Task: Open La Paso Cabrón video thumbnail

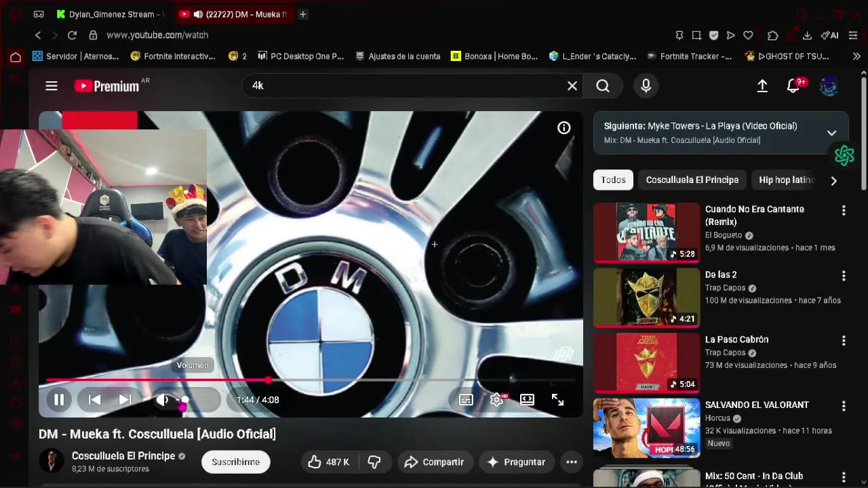Action: [x=646, y=363]
